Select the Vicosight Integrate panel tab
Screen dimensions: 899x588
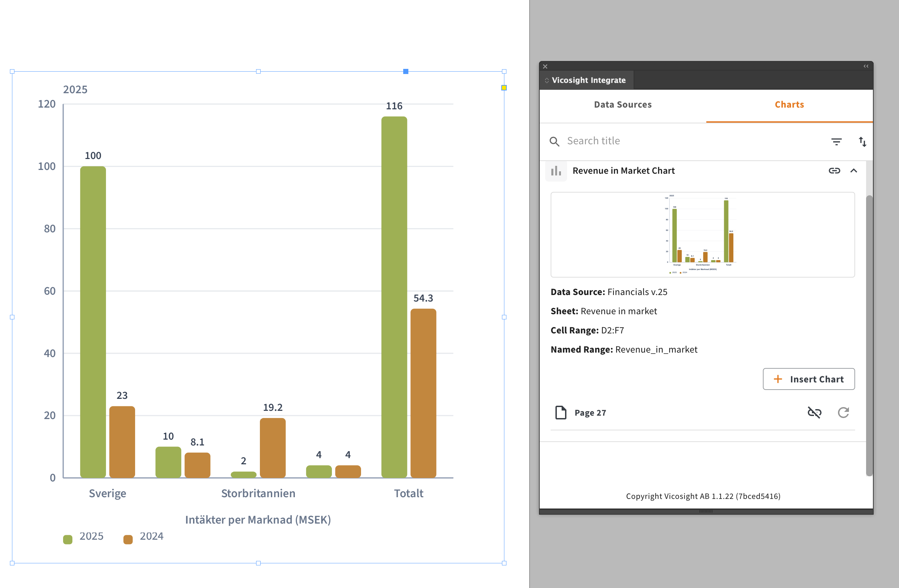[587, 80]
